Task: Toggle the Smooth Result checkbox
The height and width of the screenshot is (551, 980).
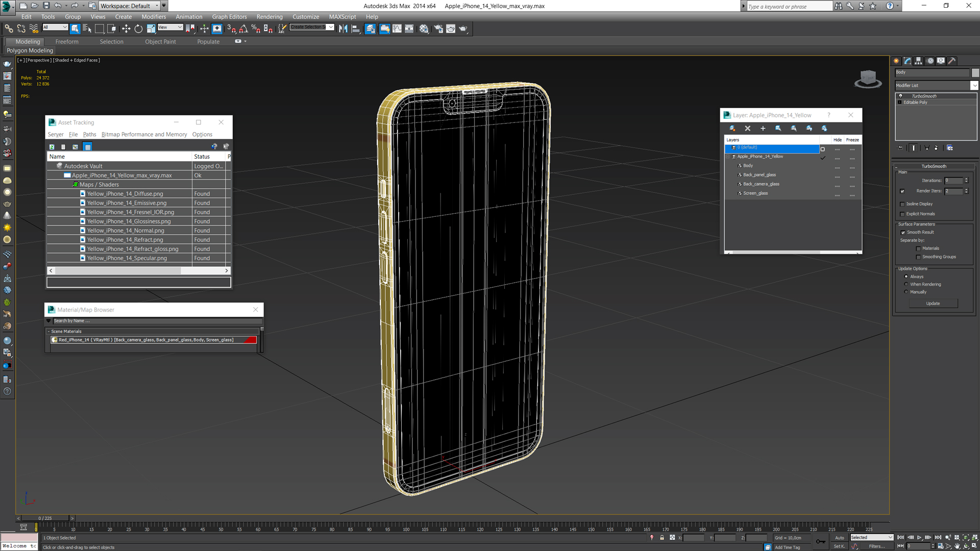Action: (x=903, y=233)
